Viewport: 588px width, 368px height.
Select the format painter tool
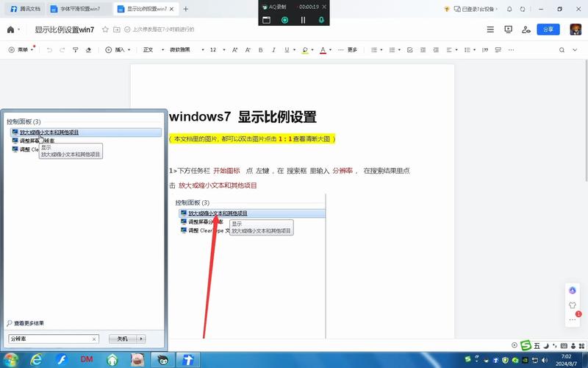[76, 49]
